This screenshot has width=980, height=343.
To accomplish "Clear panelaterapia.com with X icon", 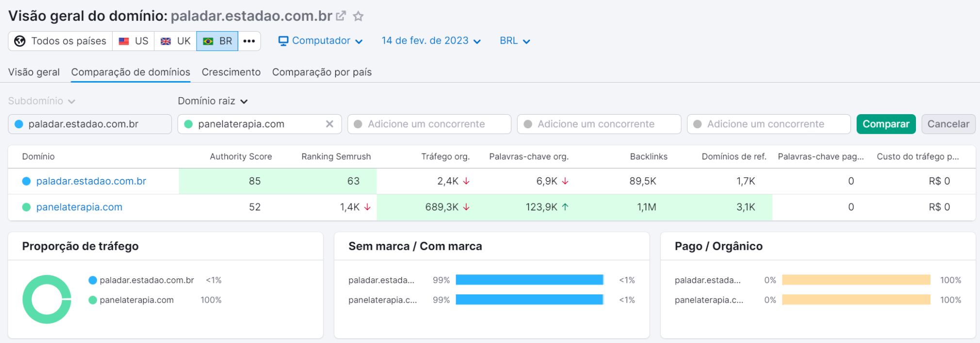I will [x=329, y=124].
